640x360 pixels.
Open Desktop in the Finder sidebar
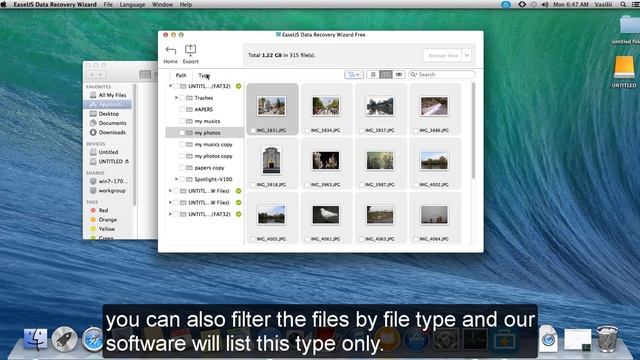click(108, 113)
